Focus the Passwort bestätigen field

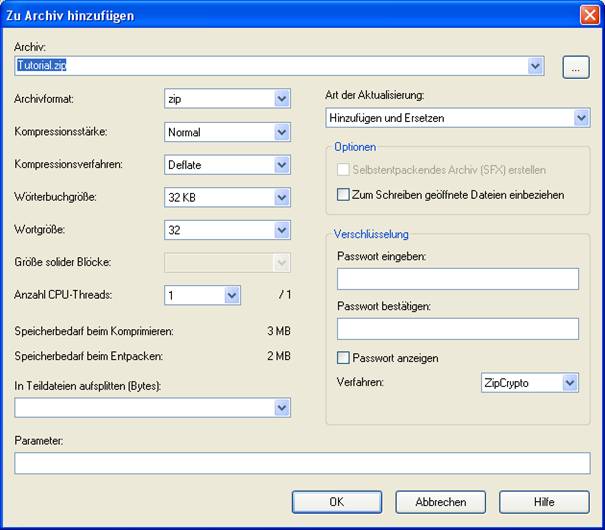coord(458,329)
